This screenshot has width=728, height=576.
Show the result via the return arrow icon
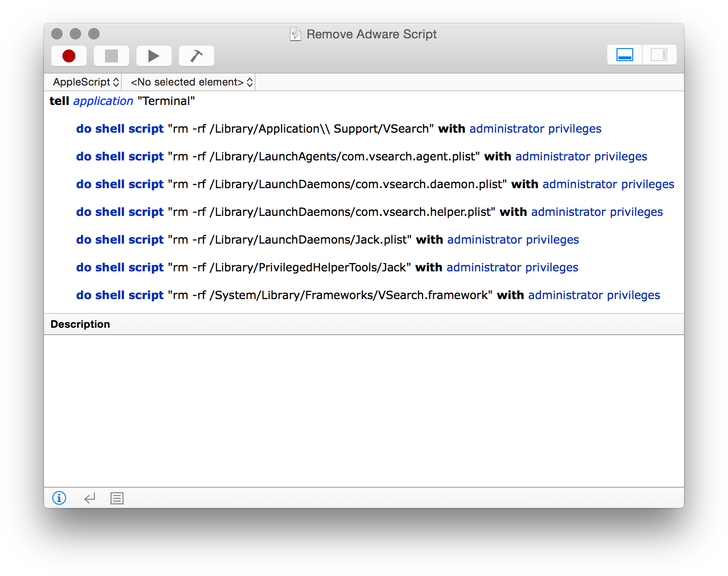coord(90,498)
